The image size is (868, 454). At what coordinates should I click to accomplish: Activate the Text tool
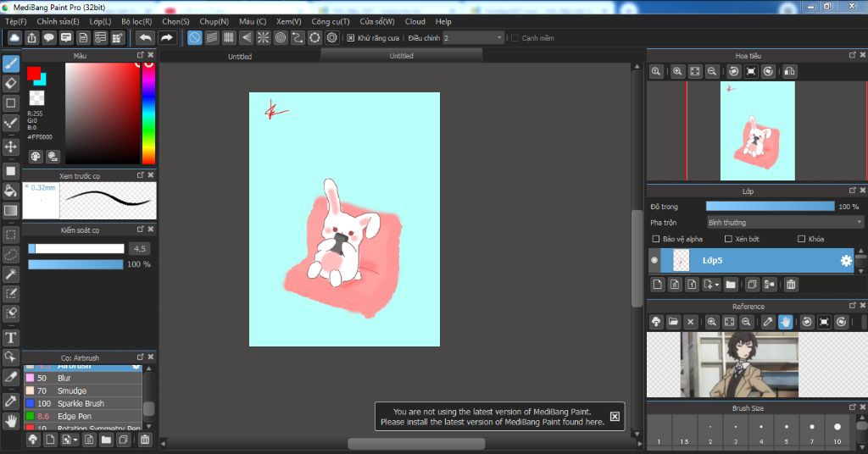click(11, 338)
